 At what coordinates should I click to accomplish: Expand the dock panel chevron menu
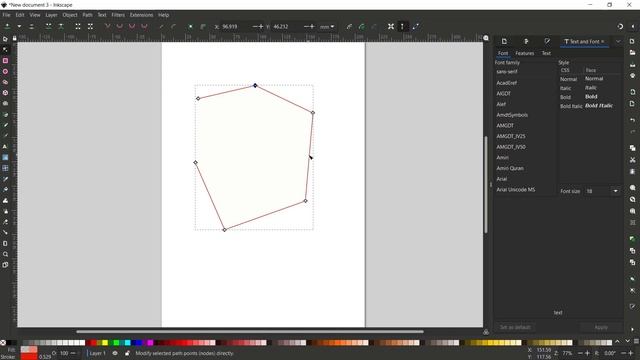(x=618, y=41)
